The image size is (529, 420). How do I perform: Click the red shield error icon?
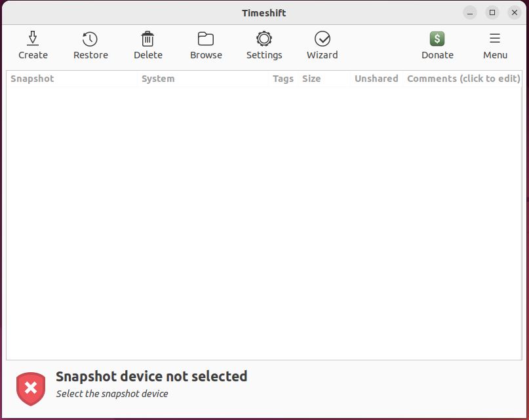click(31, 389)
